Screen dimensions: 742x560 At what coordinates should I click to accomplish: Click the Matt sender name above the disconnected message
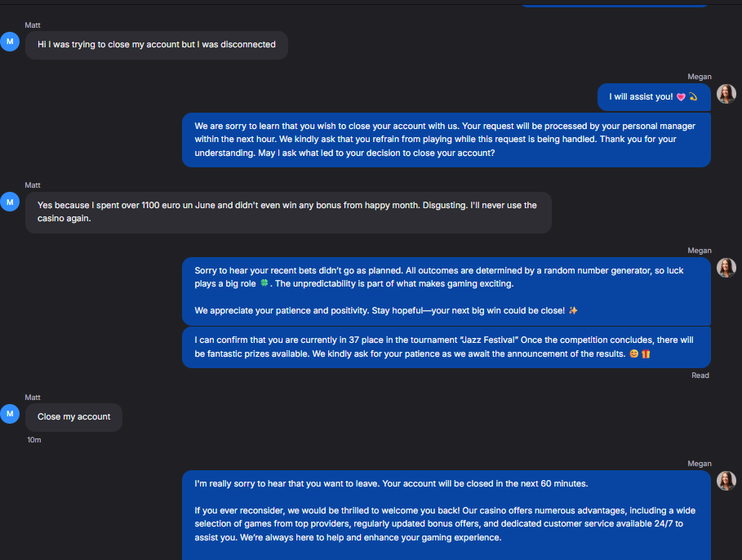point(33,25)
